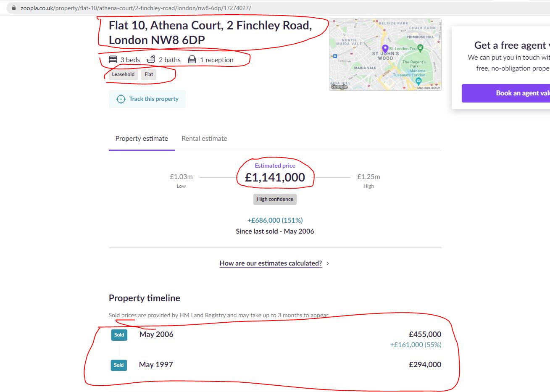Click the crosshair Track property icon

[x=121, y=99]
